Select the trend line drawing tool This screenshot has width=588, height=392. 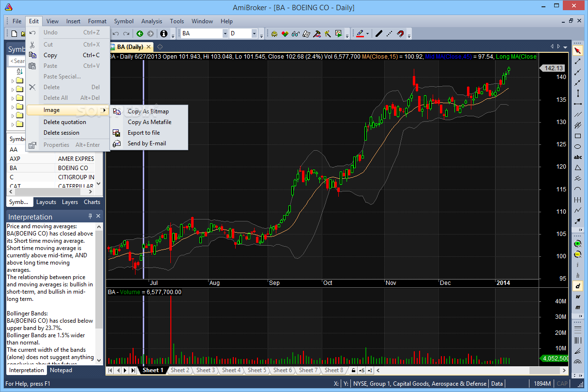pos(578,61)
